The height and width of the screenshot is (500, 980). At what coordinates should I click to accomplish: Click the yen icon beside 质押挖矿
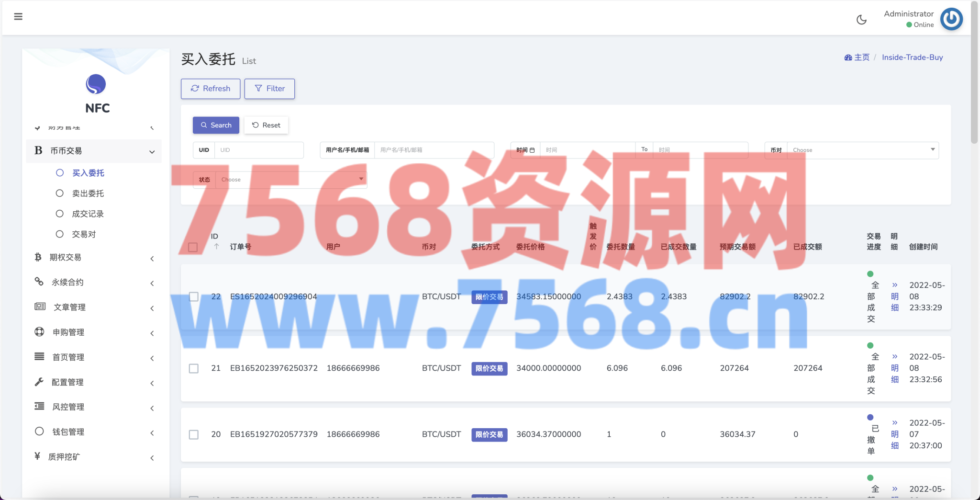(37, 456)
